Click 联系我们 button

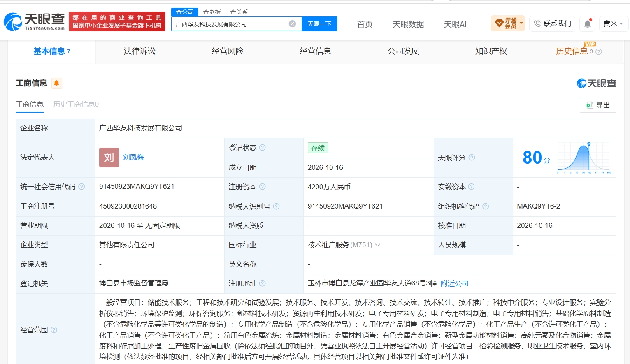(x=553, y=24)
